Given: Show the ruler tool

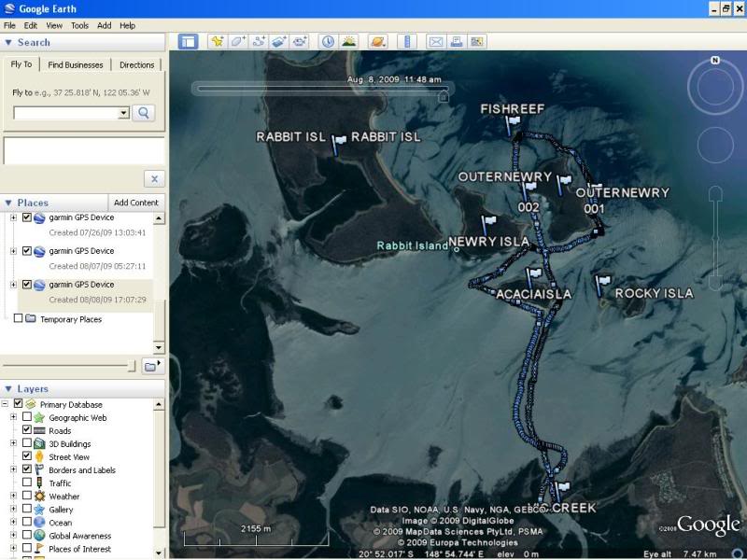Looking at the screenshot, I should pyautogui.click(x=407, y=42).
